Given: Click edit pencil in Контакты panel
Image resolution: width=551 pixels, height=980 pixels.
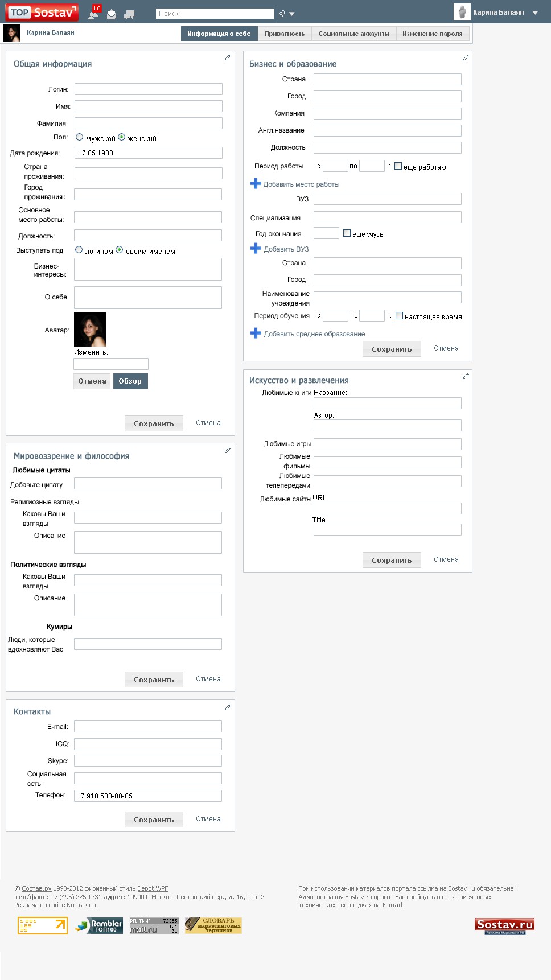Looking at the screenshot, I should coord(228,707).
